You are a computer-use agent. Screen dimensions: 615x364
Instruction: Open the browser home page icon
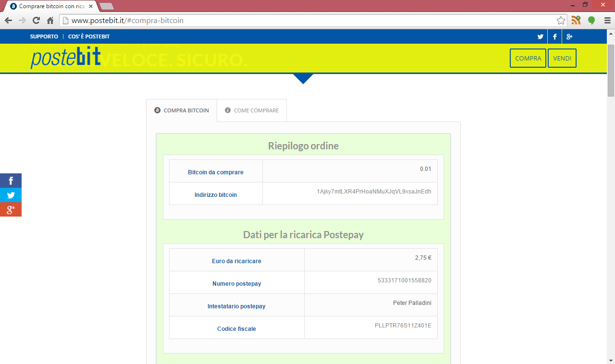click(x=50, y=21)
